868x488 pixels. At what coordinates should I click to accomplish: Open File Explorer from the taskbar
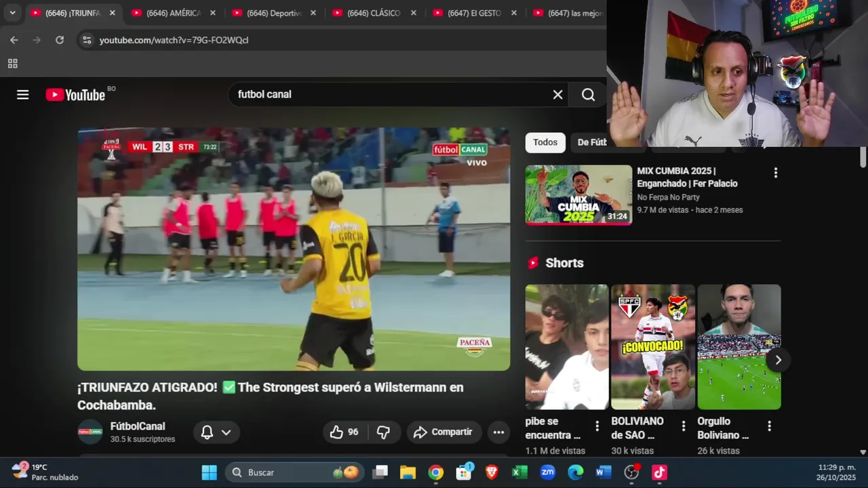[x=408, y=472]
